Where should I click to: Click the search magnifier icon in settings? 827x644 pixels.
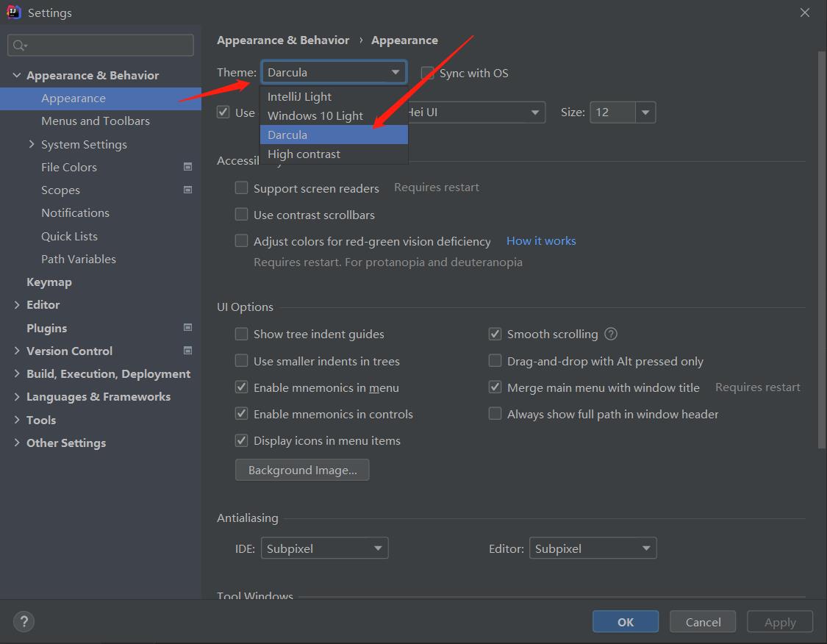point(19,46)
